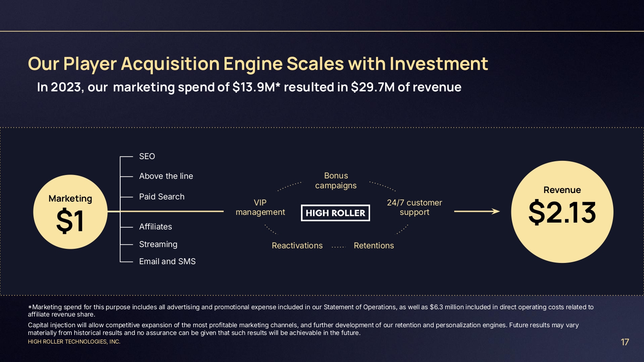This screenshot has height=362, width=644.
Task: Click the HIGH ROLLER logo box
Action: click(335, 213)
